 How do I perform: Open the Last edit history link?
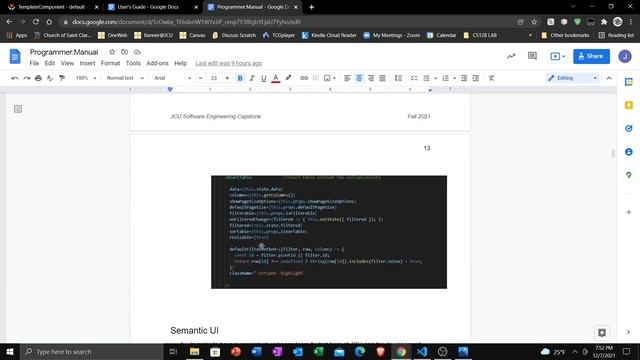pos(229,63)
